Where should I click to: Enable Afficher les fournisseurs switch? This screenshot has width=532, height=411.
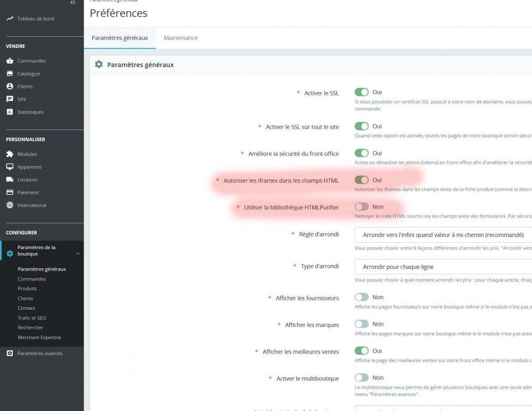(x=361, y=297)
